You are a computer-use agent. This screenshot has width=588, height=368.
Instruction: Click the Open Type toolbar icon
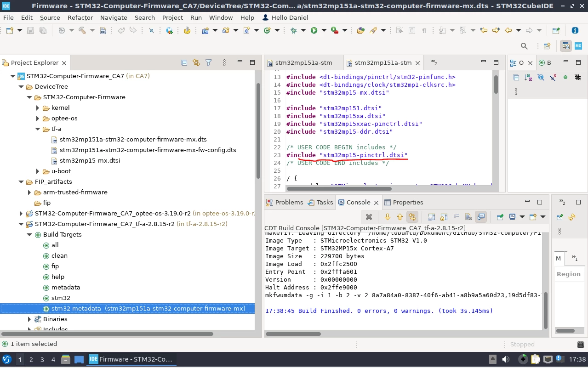click(360, 30)
